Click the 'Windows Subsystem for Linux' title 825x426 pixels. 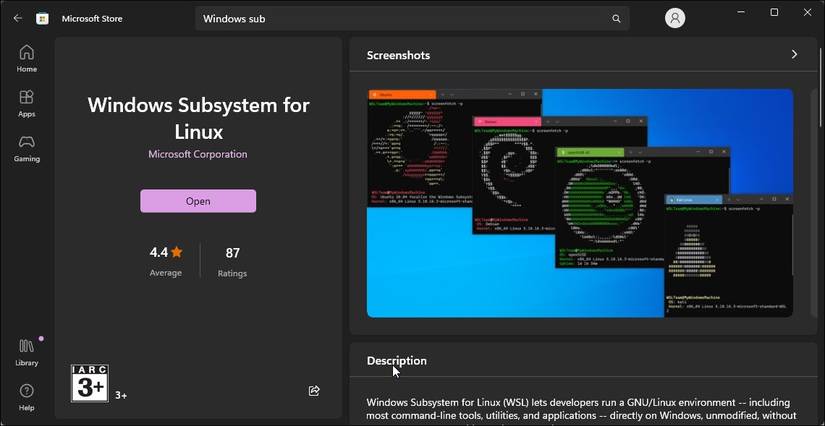pyautogui.click(x=198, y=118)
